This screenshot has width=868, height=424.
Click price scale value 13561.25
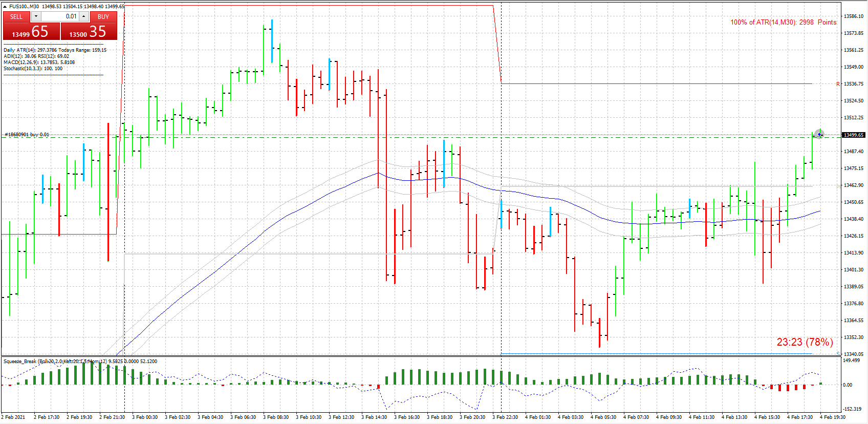click(x=854, y=50)
